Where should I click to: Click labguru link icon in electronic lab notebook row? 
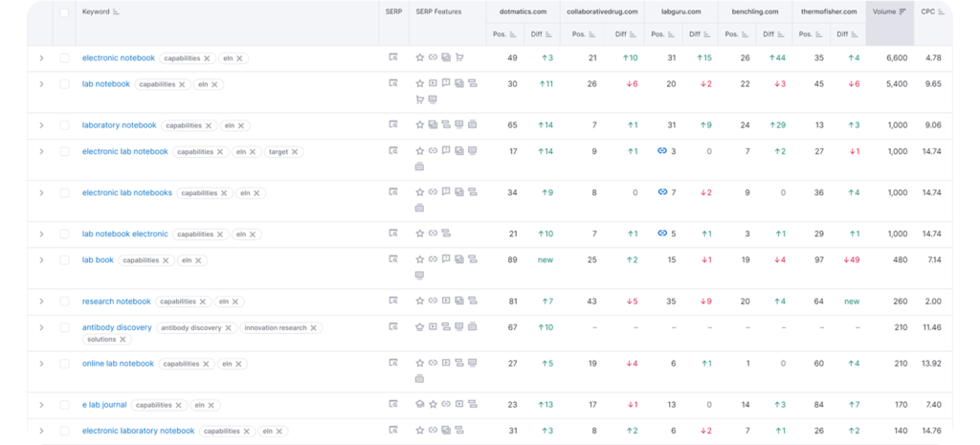coord(662,150)
